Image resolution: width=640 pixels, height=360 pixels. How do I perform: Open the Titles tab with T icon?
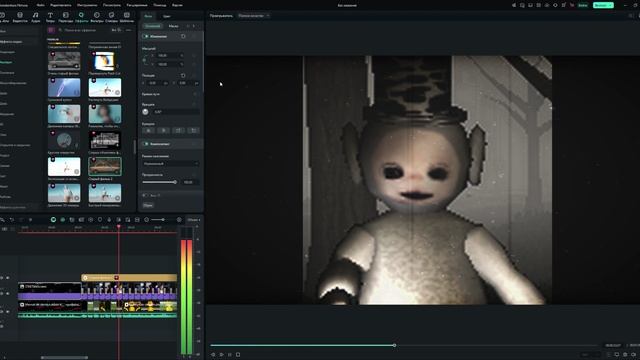coord(50,17)
